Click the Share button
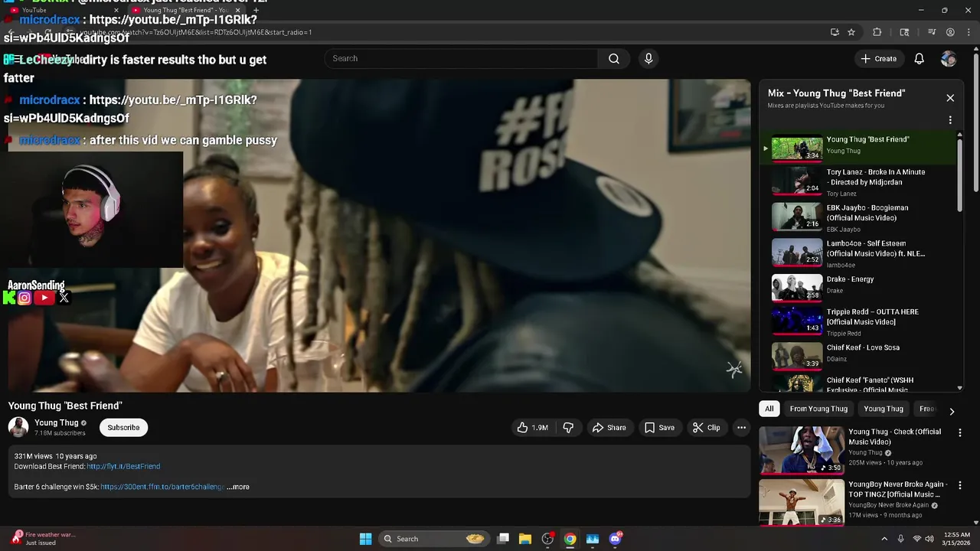 [609, 428]
